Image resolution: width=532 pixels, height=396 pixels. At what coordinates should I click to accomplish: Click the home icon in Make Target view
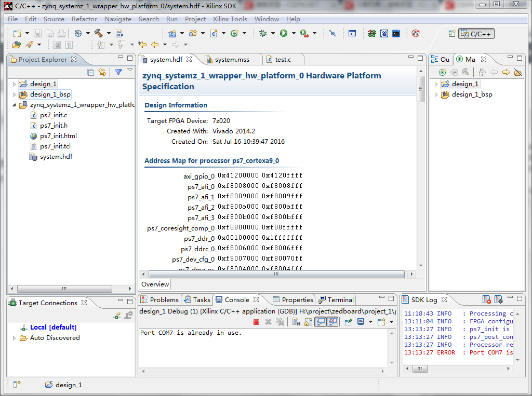482,72
